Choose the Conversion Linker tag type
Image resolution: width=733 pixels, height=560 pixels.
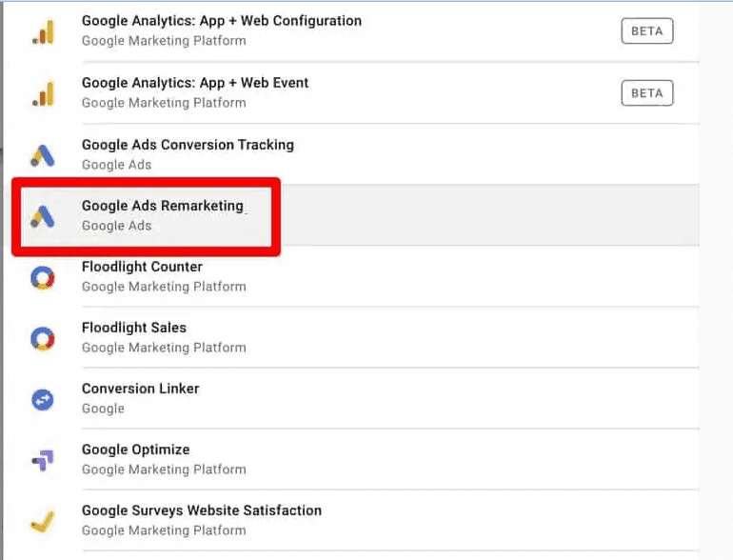(x=140, y=389)
